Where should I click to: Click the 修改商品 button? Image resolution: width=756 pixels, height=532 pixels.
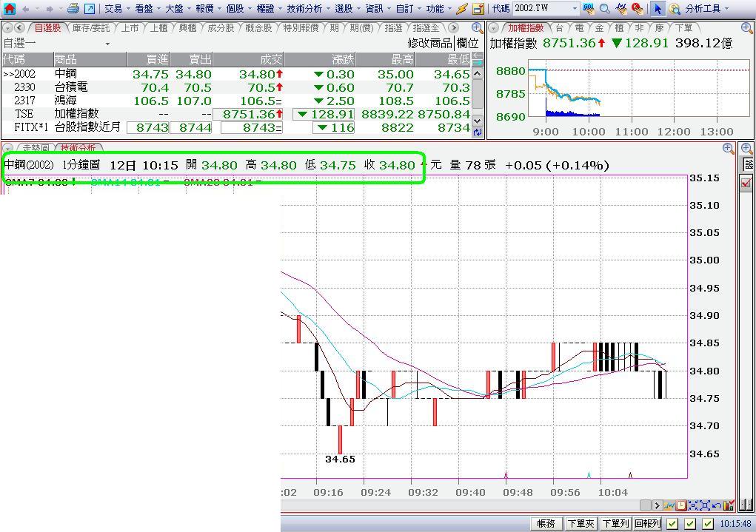click(430, 44)
